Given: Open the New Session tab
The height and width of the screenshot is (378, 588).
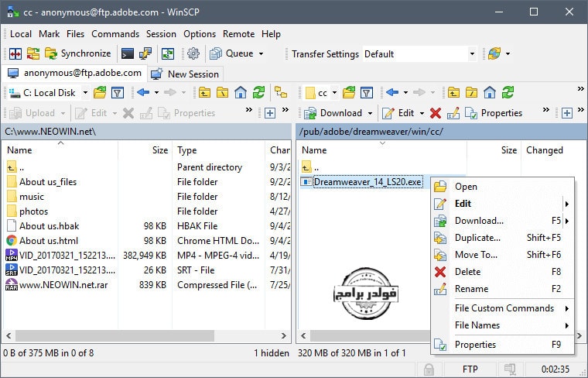Looking at the screenshot, I should point(185,74).
